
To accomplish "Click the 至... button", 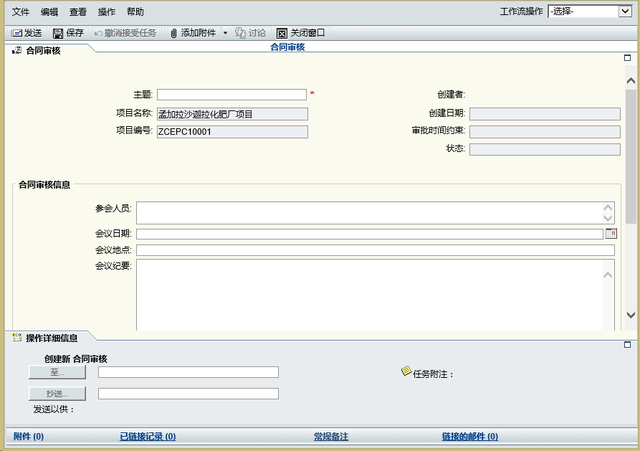I will [57, 372].
